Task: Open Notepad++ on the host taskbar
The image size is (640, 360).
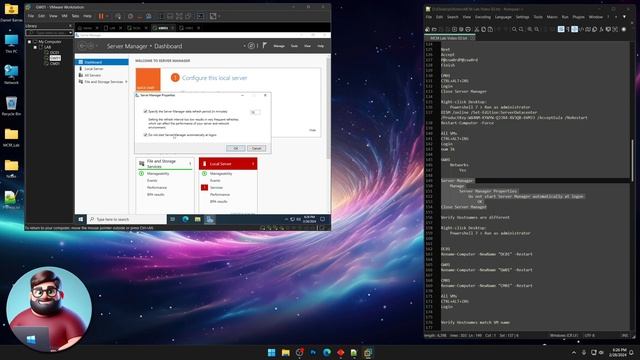Action: pyautogui.click(x=354, y=352)
